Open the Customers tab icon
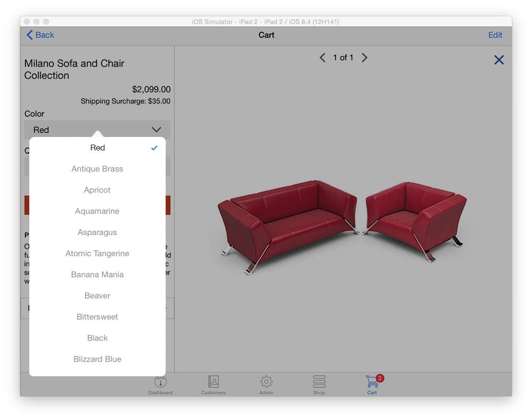This screenshot has height=420, width=532. pyautogui.click(x=213, y=382)
